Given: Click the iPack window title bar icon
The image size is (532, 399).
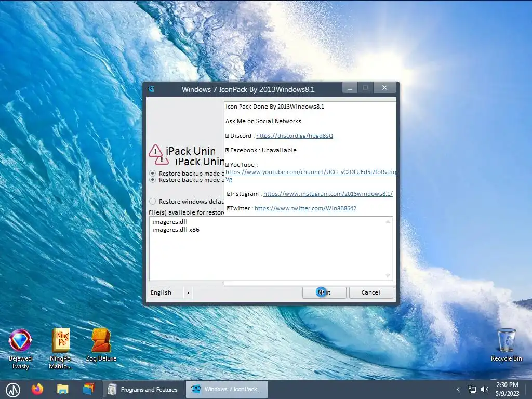Looking at the screenshot, I should 151,89.
